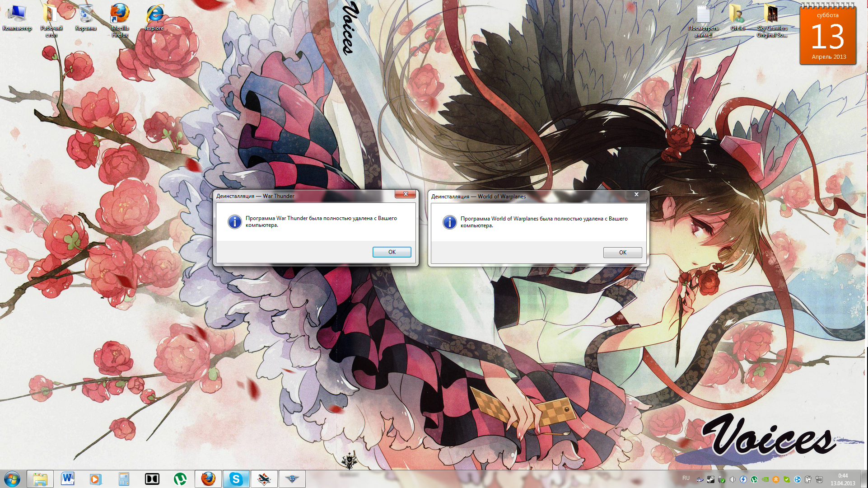The height and width of the screenshot is (488, 868).
Task: Select the Посмотреть аниме! text file
Action: [703, 21]
